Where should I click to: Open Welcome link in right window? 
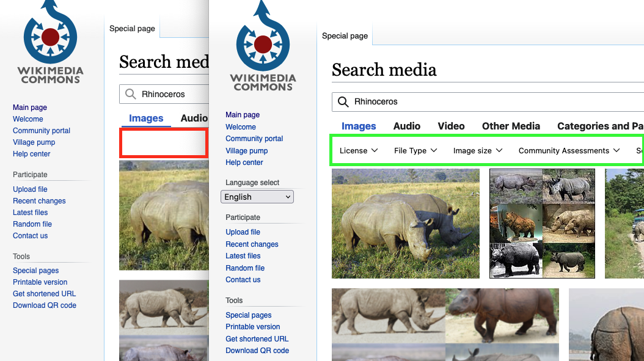coord(240,127)
